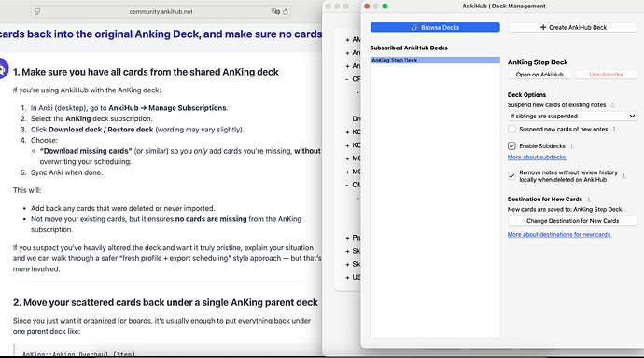This screenshot has height=358, width=644.
Task: Click the page settings icon left of address
Action: pos(37,12)
